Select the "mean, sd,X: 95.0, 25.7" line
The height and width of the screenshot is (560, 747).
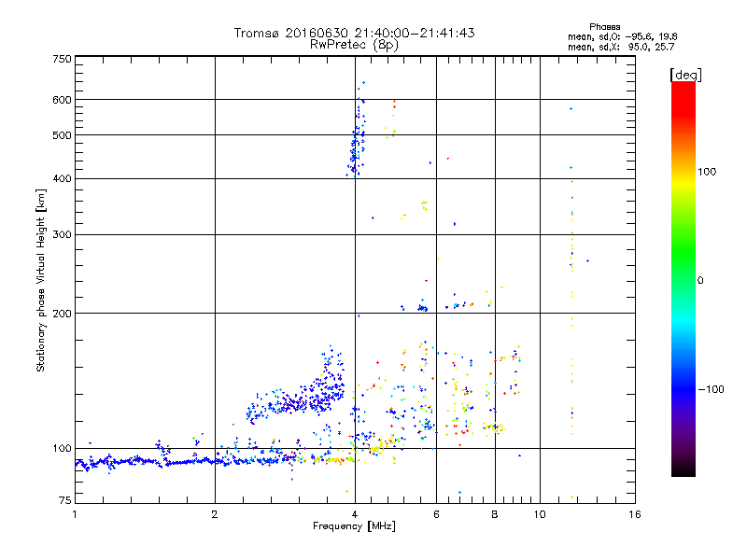(x=621, y=48)
